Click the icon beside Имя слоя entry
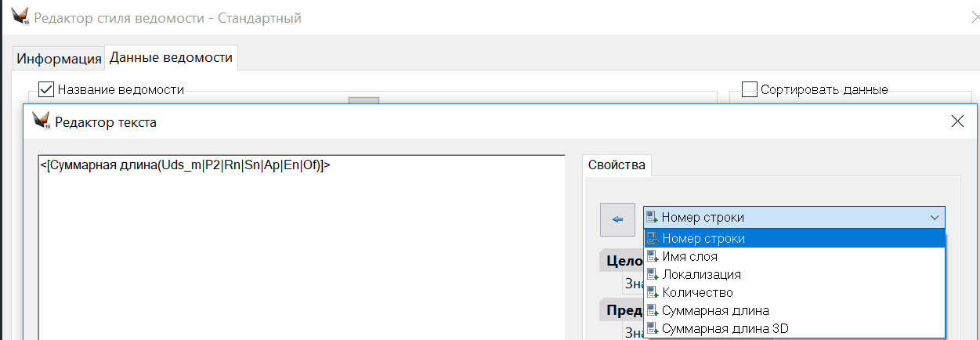Viewport: 980px width, 340px height. coord(652,256)
